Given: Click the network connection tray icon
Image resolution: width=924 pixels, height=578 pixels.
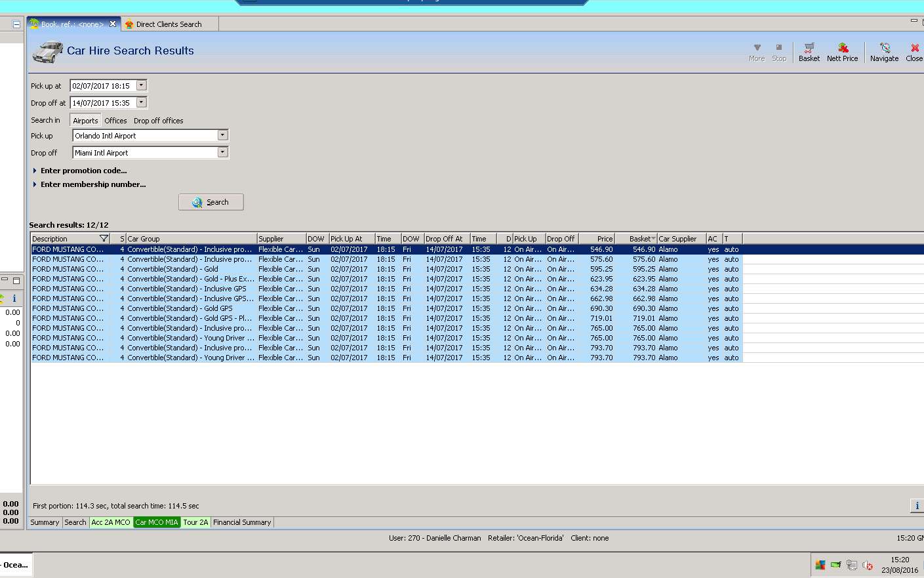Looking at the screenshot, I should click(852, 564).
